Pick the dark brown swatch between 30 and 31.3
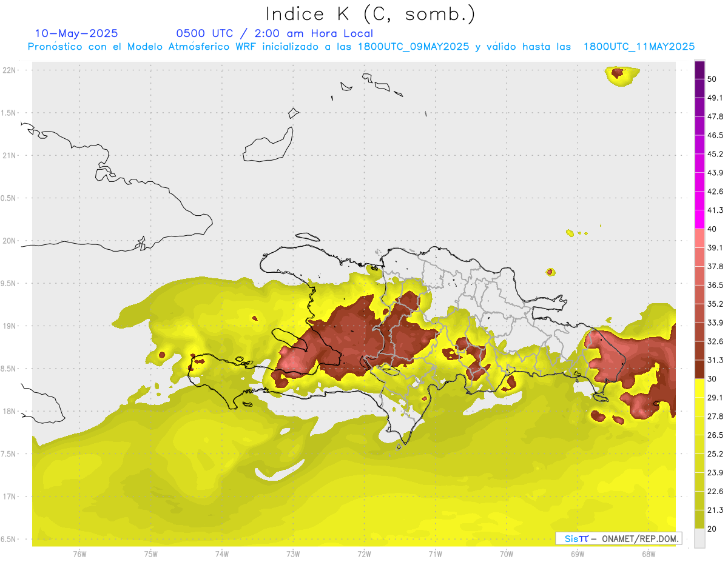This screenshot has width=728, height=562. [x=699, y=369]
